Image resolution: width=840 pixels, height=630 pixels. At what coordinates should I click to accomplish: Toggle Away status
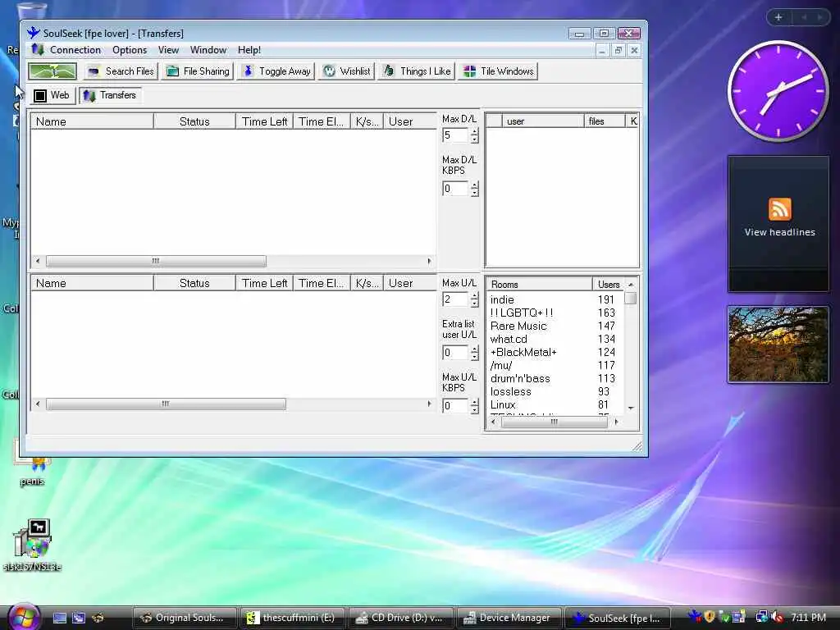click(276, 71)
